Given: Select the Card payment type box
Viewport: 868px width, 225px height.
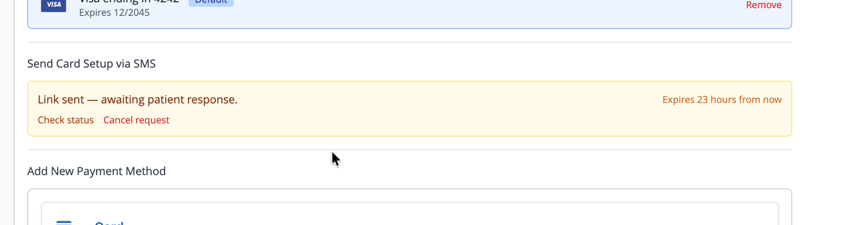Looking at the screenshot, I should tap(409, 214).
